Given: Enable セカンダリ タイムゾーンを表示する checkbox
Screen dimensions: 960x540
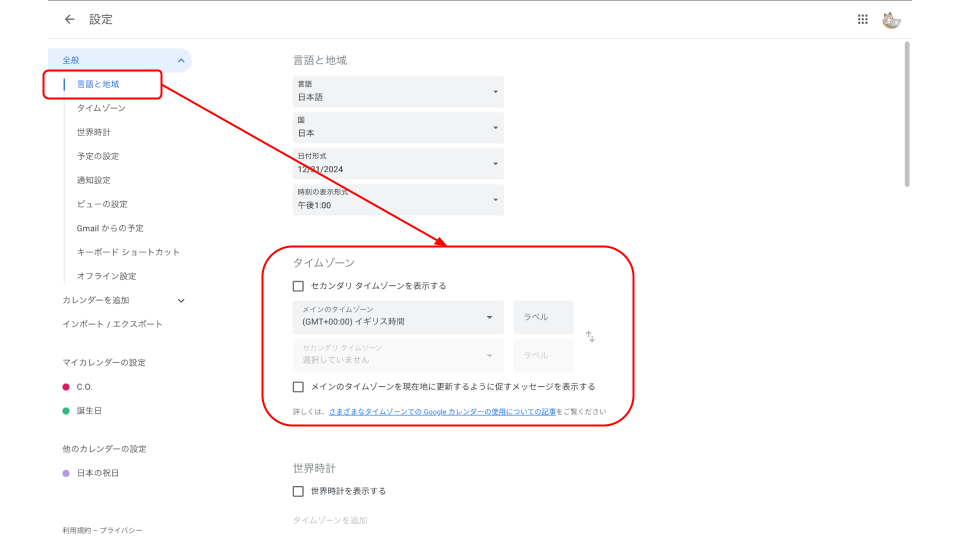Looking at the screenshot, I should coord(298,286).
